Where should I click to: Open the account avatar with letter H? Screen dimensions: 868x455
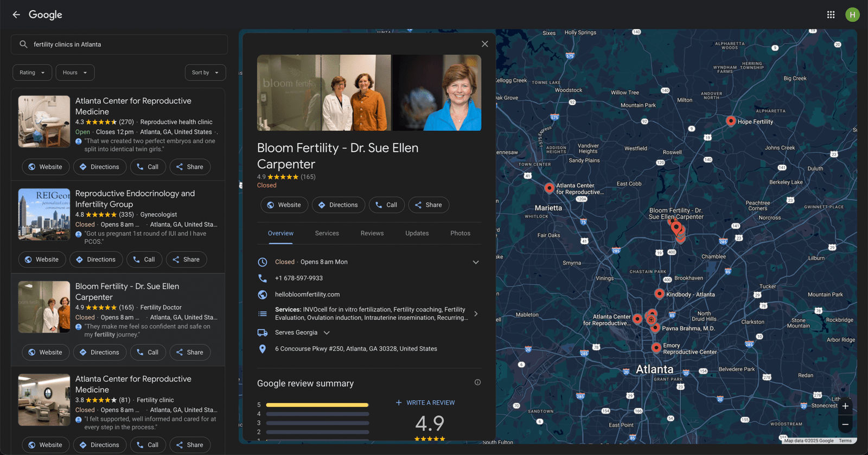pyautogui.click(x=852, y=15)
